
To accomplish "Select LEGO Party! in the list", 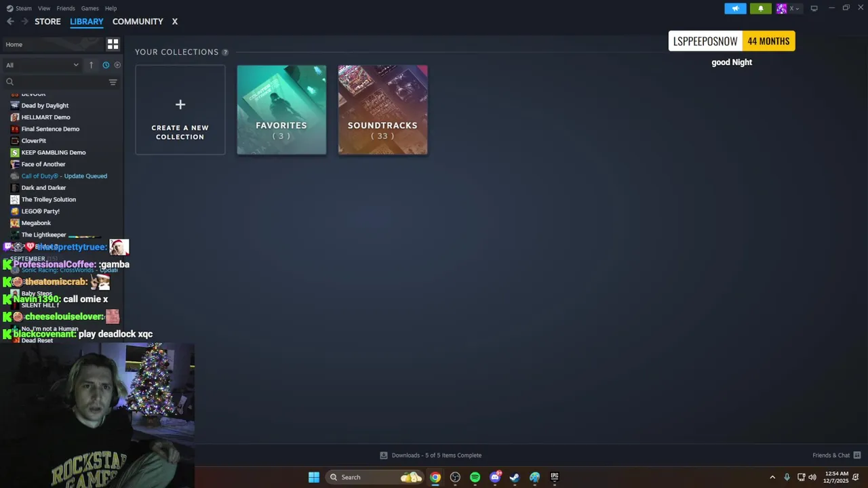I will pos(40,211).
